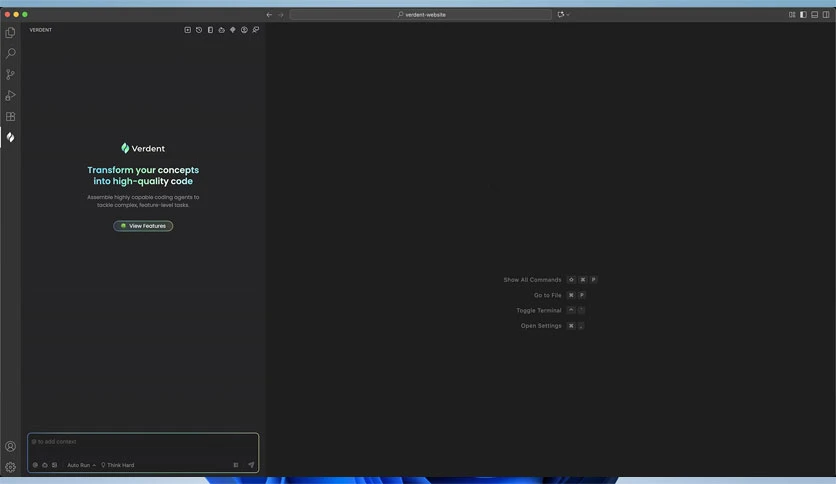
Task: Open the Source Control view
Action: [10, 75]
